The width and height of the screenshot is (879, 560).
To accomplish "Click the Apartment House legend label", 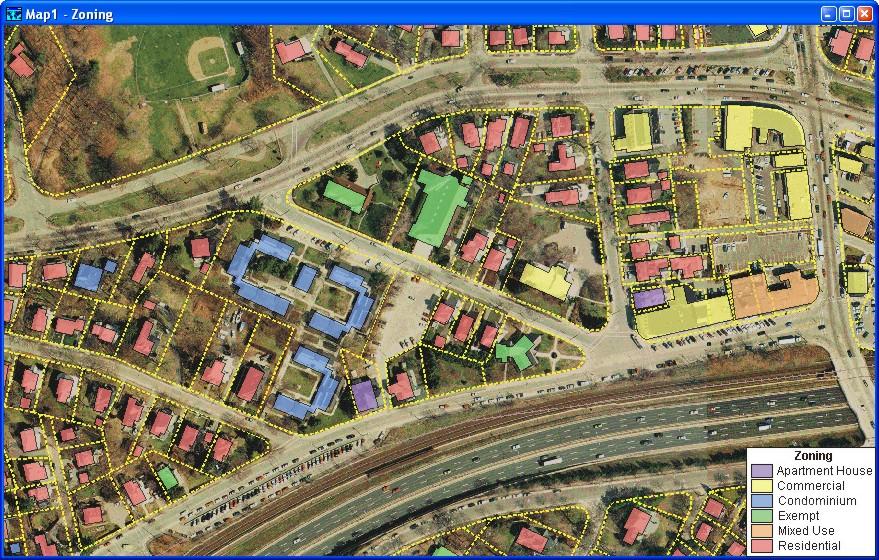I will (824, 471).
